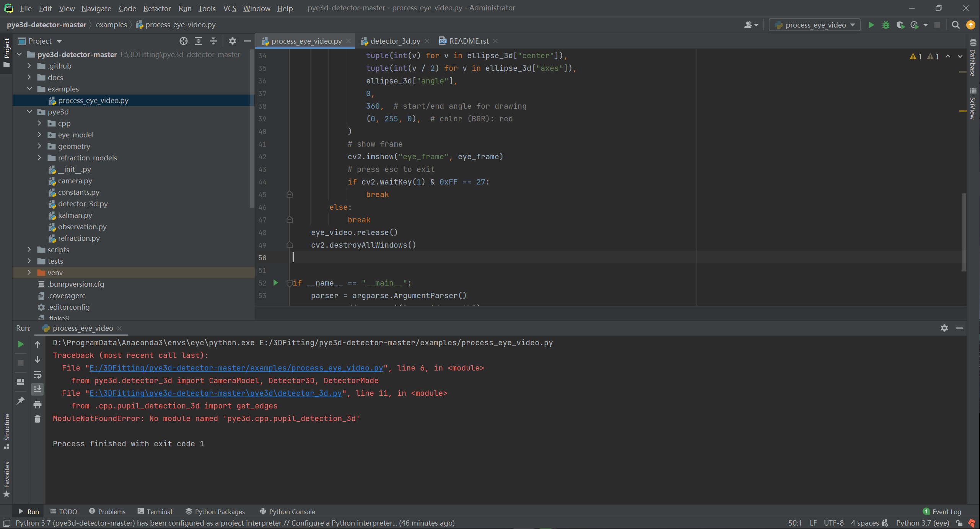980x529 pixels.
Task: Select opened file locate target icon
Action: 184,41
